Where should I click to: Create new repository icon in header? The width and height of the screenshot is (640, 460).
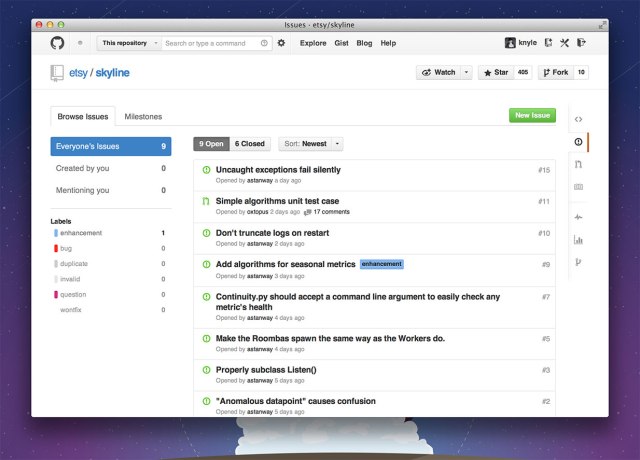[548, 42]
